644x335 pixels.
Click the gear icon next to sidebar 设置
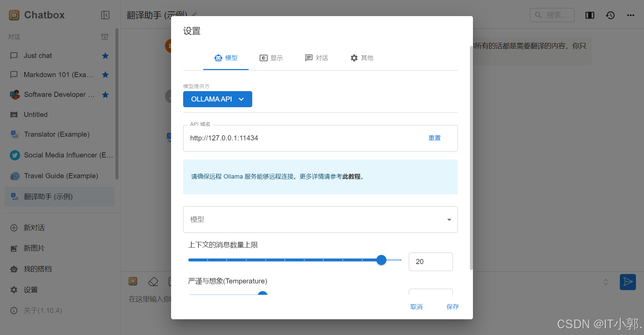point(14,290)
